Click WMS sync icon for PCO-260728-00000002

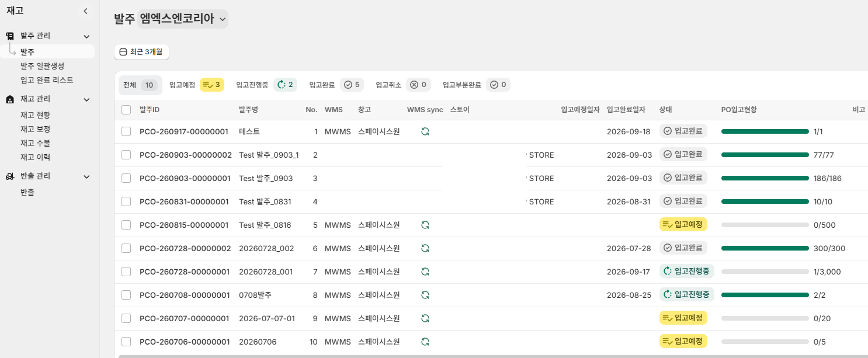(x=425, y=248)
